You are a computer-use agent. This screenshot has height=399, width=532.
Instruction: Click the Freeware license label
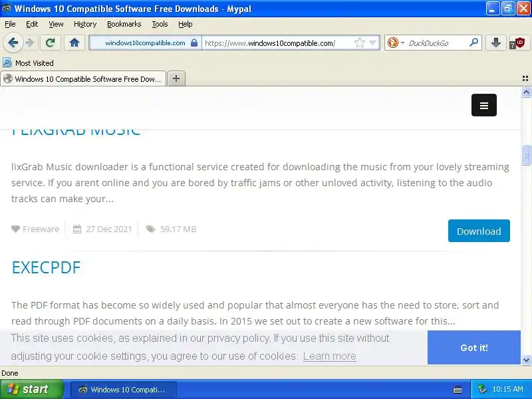pyautogui.click(x=41, y=229)
